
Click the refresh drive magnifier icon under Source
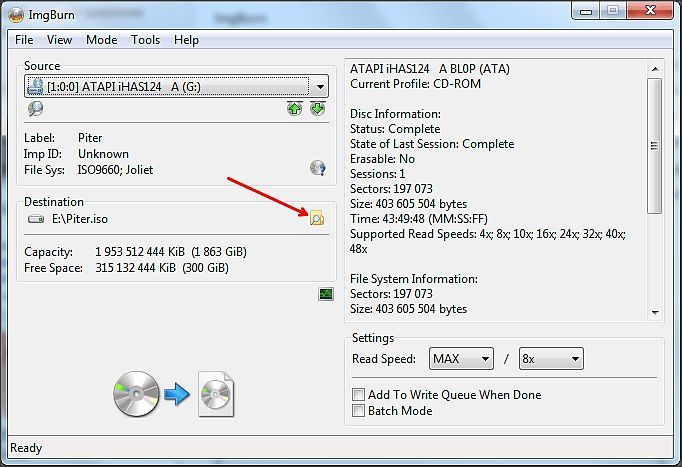tap(36, 109)
